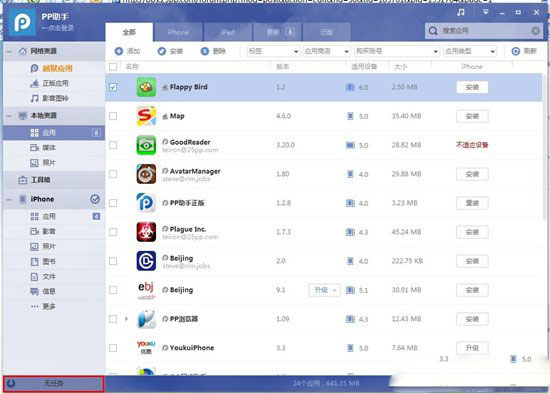Check the Map row checkbox
The image size is (550, 394).
[113, 116]
